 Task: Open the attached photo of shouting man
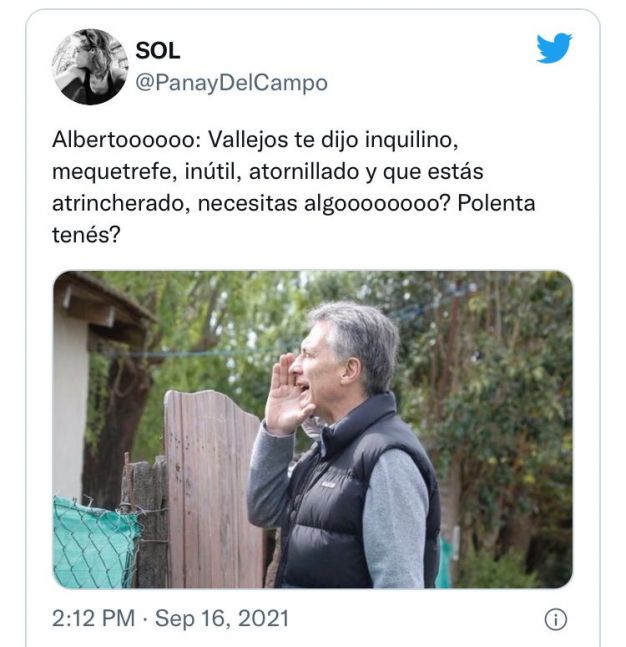tap(313, 429)
